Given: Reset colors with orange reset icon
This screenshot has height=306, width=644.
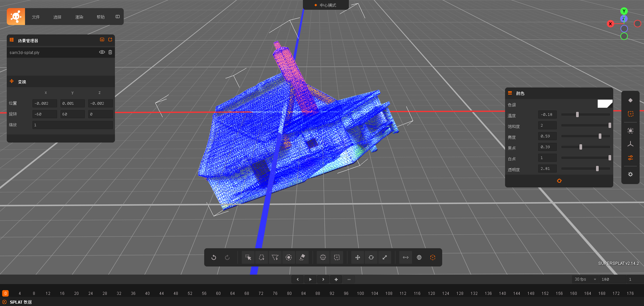Looking at the screenshot, I should [x=559, y=181].
